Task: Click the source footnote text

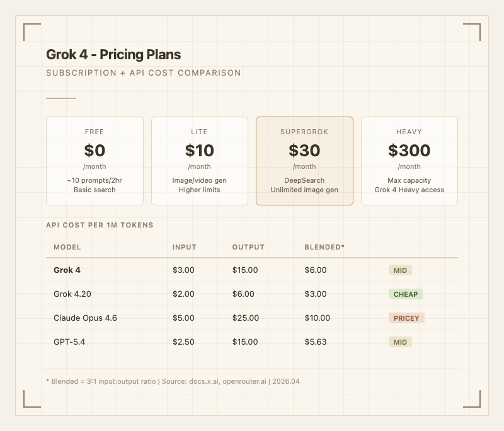Action: [173, 381]
